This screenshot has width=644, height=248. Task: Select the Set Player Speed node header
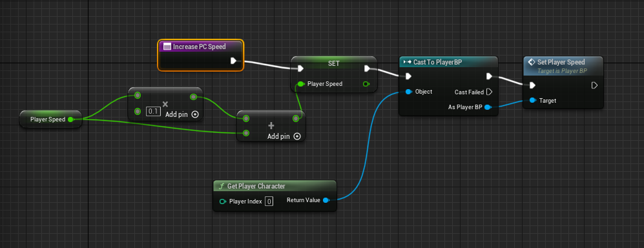pyautogui.click(x=563, y=66)
